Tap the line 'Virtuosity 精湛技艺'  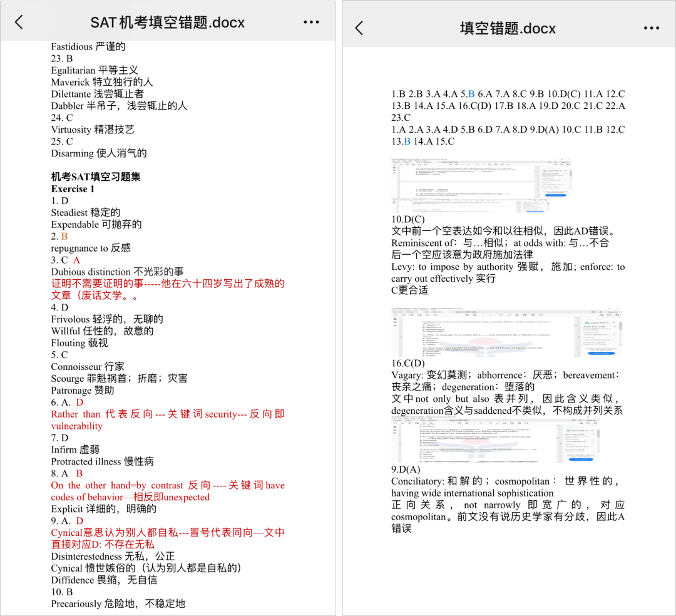[93, 130]
